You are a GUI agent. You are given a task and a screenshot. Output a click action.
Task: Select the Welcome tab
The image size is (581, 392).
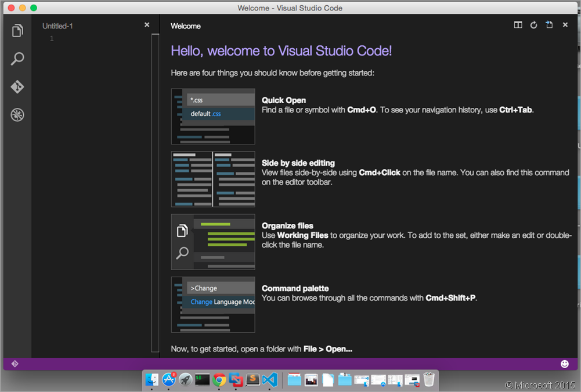point(186,26)
